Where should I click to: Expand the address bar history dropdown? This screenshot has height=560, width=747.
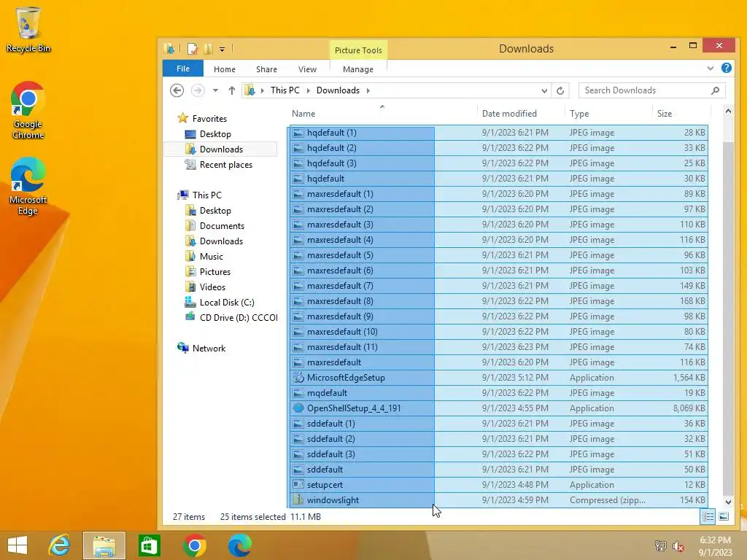tap(544, 90)
